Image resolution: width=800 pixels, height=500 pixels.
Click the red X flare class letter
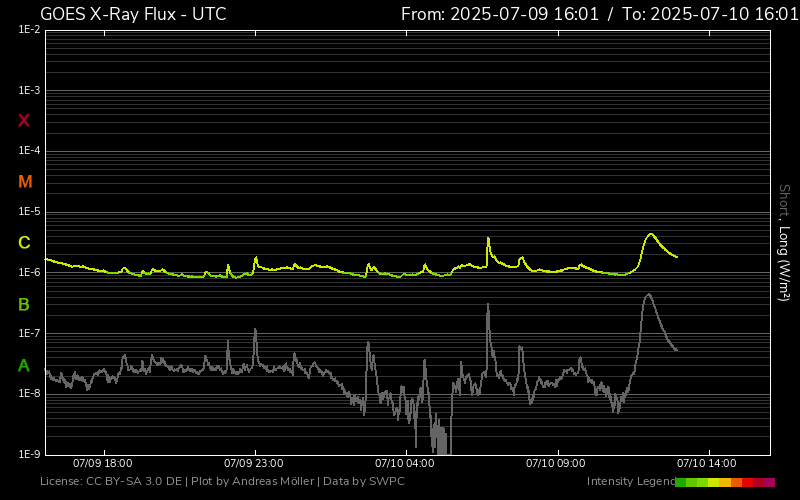24,121
